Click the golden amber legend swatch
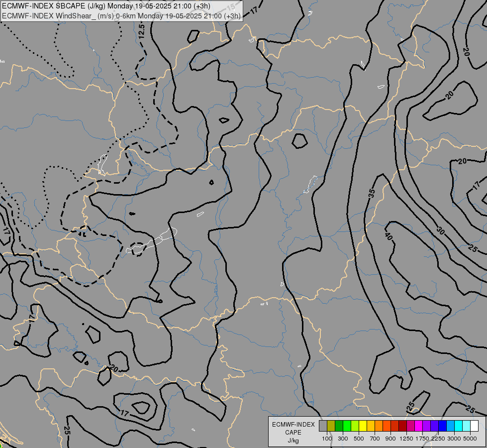 (371, 426)
